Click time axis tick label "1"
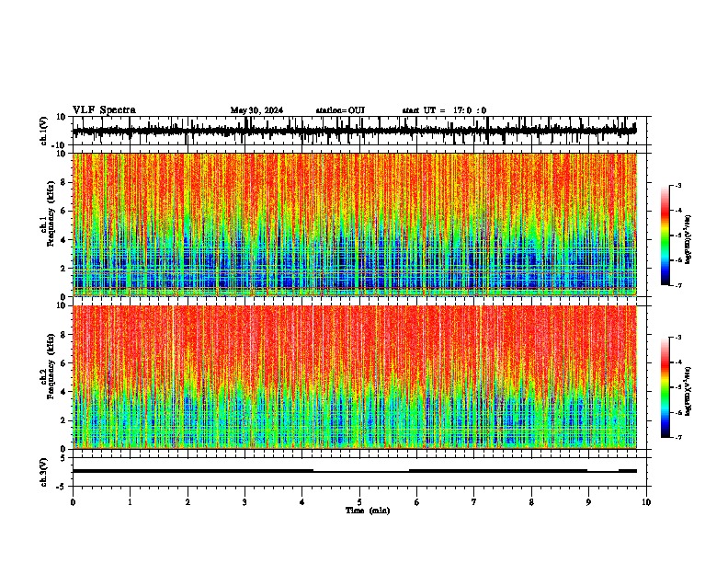Viewport: 728px width, 563px height. [x=130, y=502]
